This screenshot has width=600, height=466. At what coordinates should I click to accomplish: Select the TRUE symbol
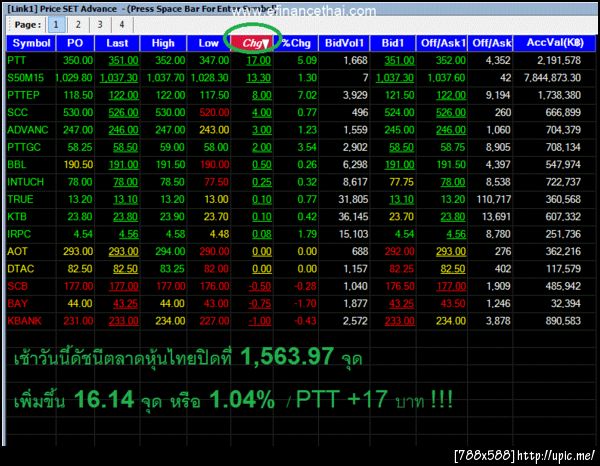pyautogui.click(x=20, y=199)
